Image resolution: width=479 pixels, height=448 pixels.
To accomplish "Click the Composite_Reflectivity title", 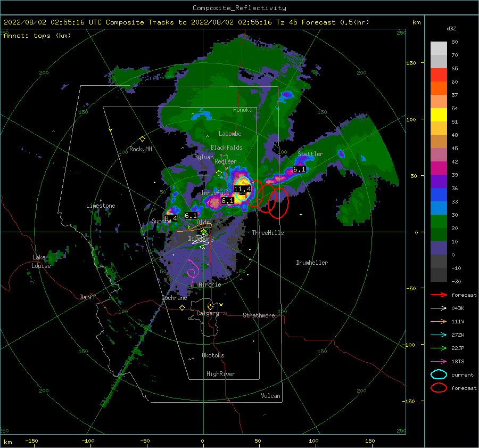I will [x=240, y=8].
